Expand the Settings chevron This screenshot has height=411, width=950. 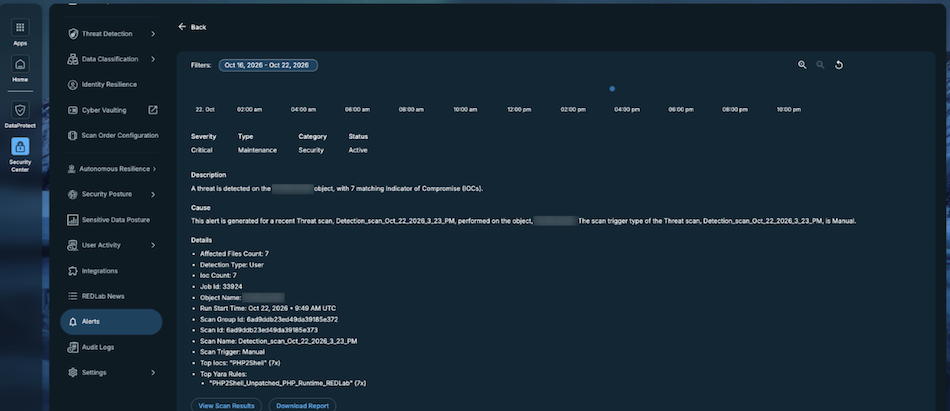[153, 373]
